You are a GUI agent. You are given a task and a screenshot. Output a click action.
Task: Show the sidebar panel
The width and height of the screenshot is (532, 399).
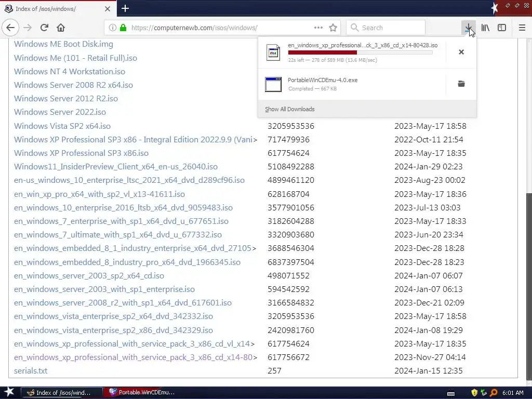502,28
